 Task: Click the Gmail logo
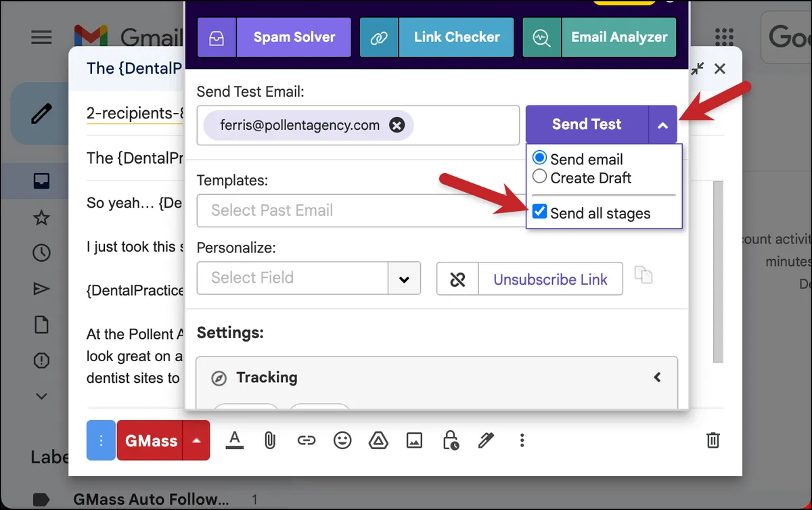129,37
